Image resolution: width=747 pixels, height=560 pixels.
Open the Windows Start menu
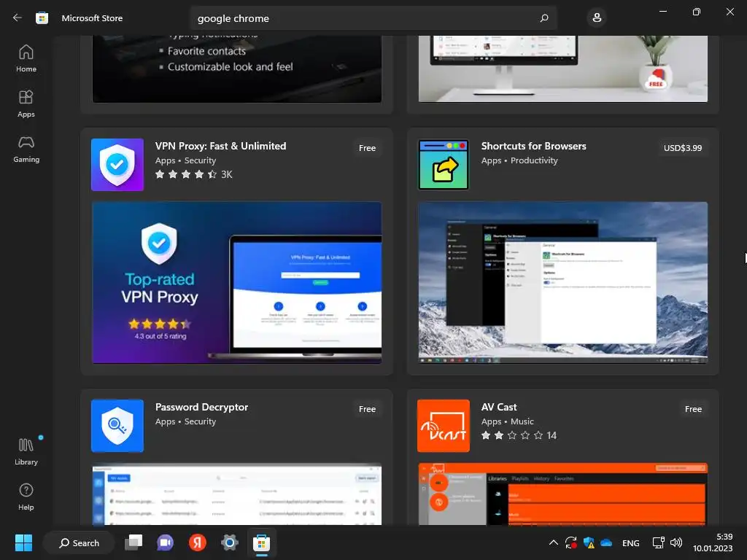coord(23,542)
